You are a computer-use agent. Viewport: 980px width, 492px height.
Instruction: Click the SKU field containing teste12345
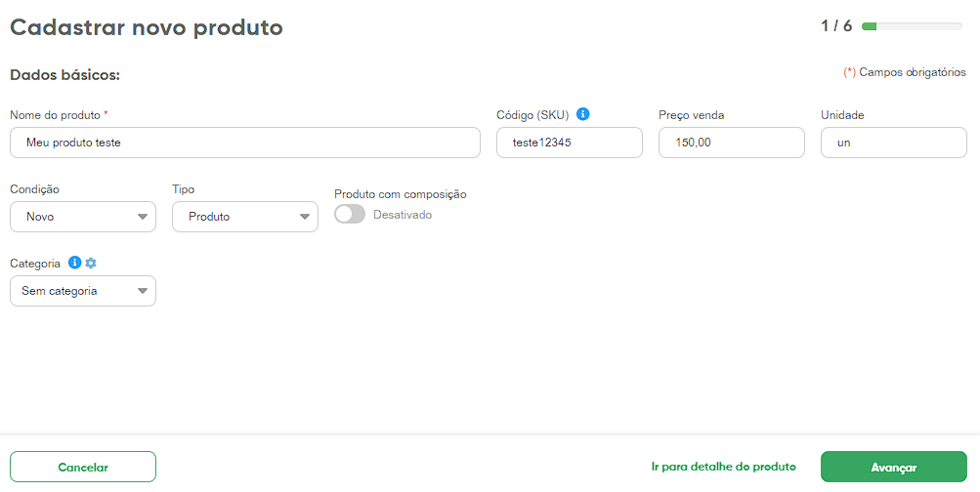tap(570, 143)
